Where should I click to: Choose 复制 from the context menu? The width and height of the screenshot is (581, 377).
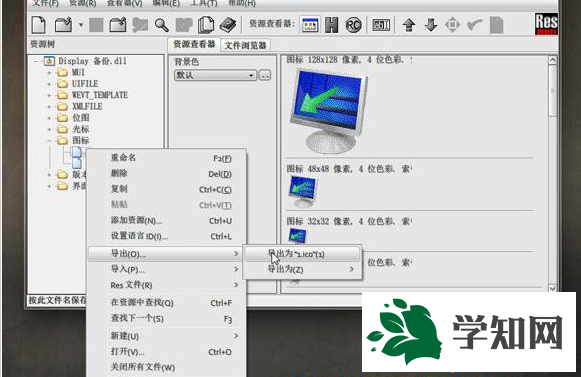[x=166, y=189]
